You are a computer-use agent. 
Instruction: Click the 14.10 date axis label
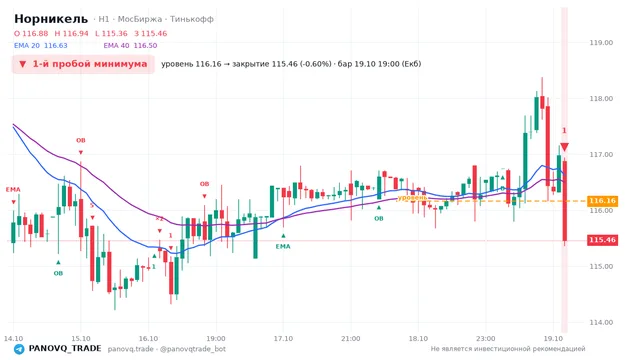tap(13, 338)
